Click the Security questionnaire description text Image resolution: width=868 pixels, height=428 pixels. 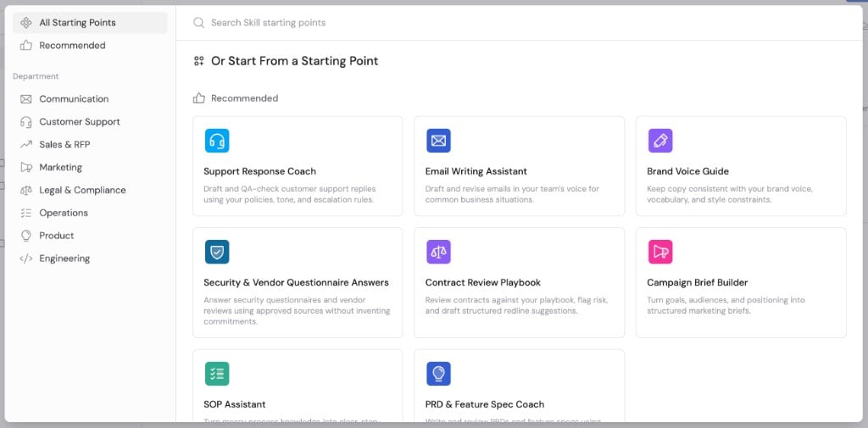coord(297,311)
